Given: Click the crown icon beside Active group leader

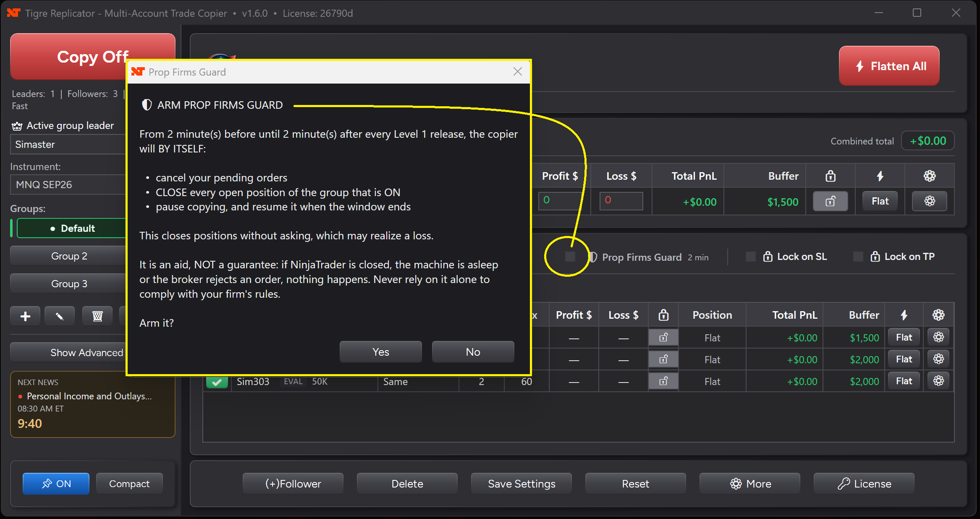Looking at the screenshot, I should pos(17,126).
